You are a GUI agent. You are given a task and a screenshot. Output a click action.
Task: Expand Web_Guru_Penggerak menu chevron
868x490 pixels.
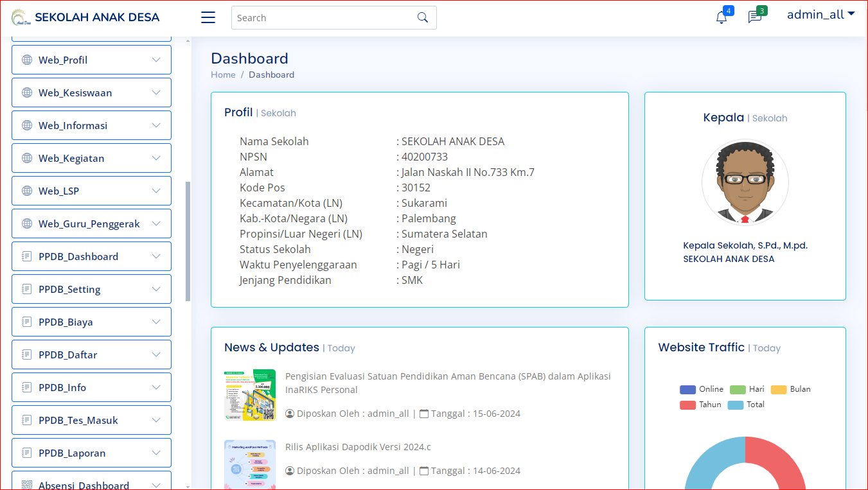pyautogui.click(x=156, y=223)
